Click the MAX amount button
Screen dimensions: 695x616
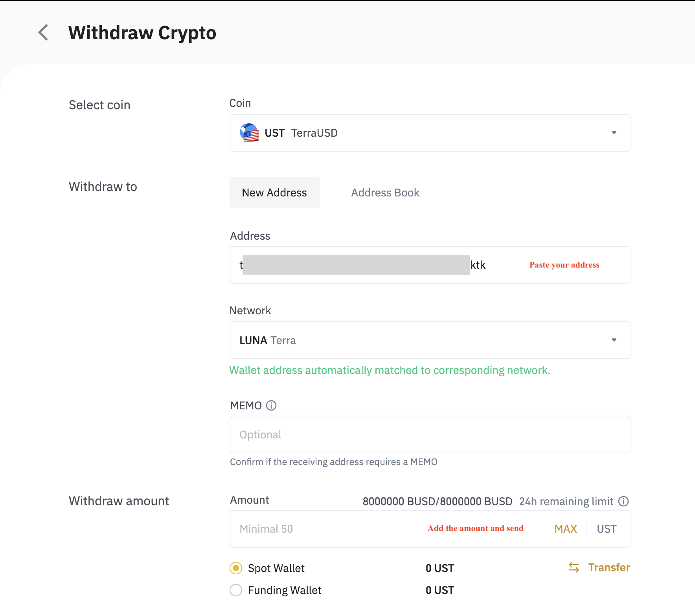pos(566,529)
